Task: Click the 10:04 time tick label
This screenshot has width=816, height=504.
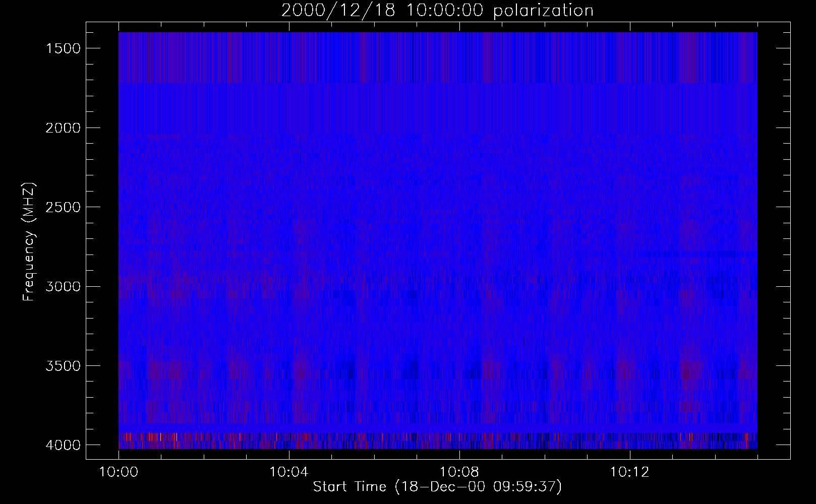Action: [x=289, y=472]
